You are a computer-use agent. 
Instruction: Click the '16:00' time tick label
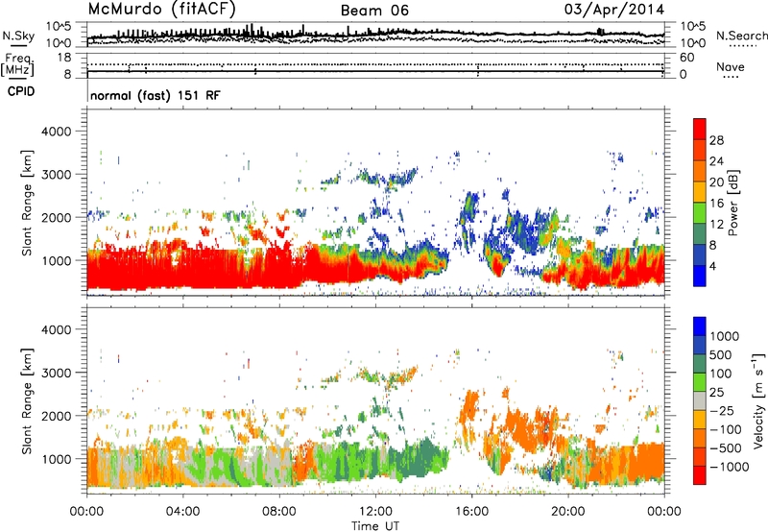click(471, 512)
